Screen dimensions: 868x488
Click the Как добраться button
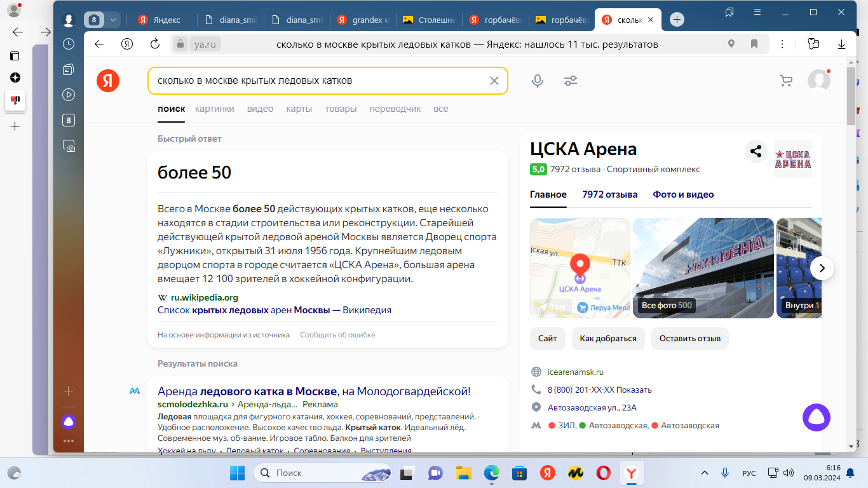(608, 339)
